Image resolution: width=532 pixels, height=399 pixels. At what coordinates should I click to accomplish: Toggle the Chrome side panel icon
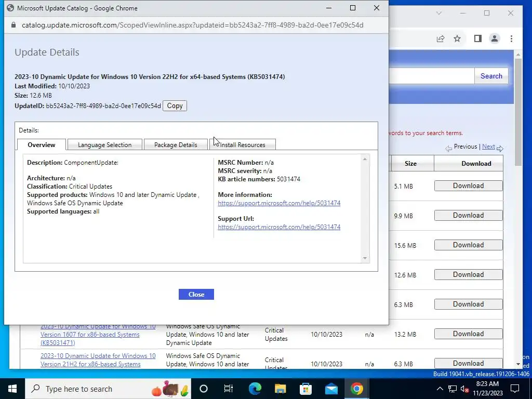(478, 38)
